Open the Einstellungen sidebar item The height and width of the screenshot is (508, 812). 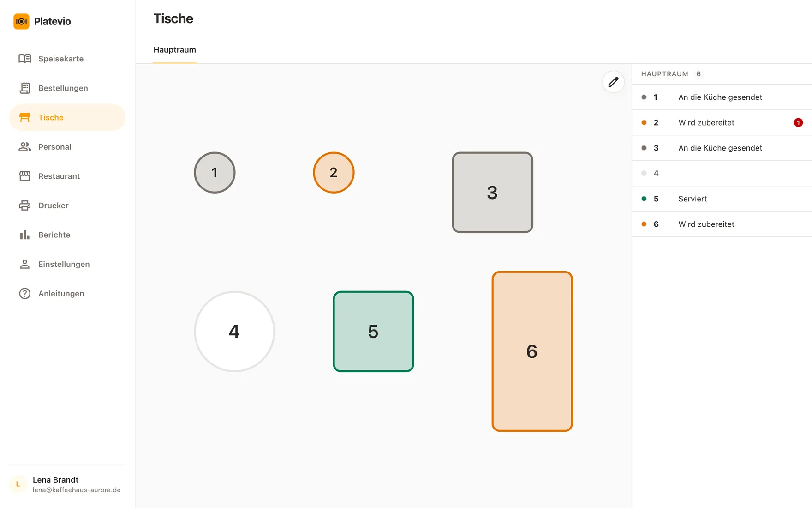(67, 264)
